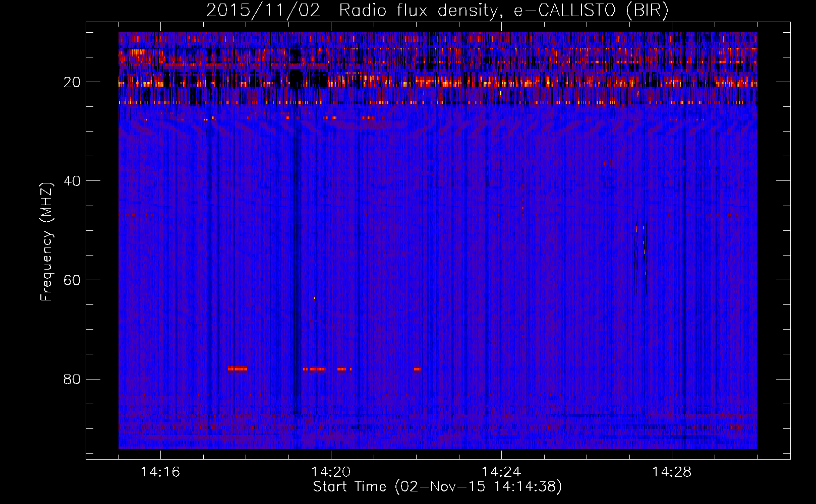
Task: Click the short red dash just after 14:20
Action: pos(342,369)
